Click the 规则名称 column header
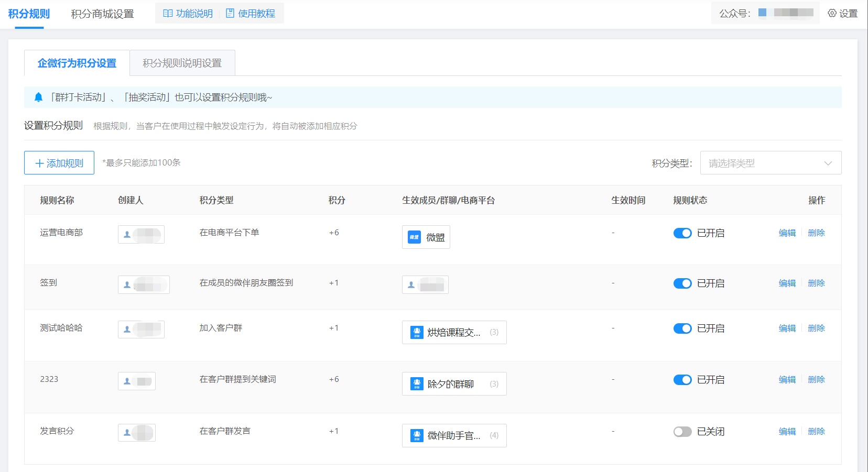 tap(57, 200)
